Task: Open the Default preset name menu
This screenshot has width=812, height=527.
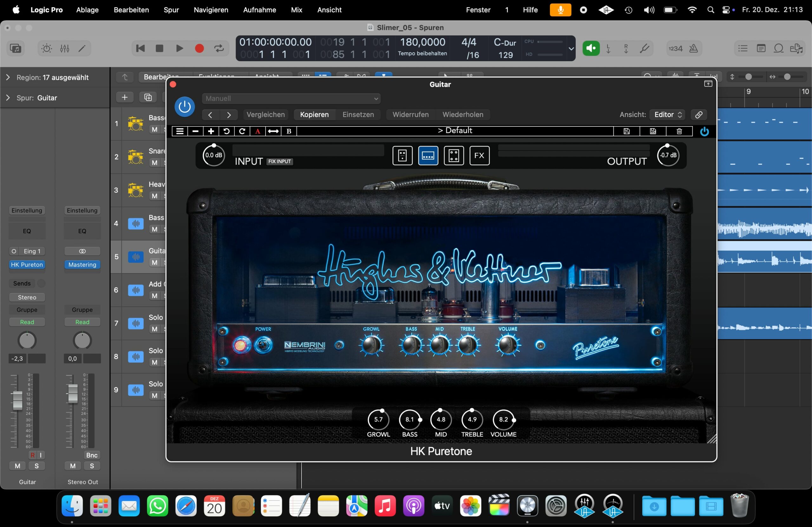Action: coord(455,131)
